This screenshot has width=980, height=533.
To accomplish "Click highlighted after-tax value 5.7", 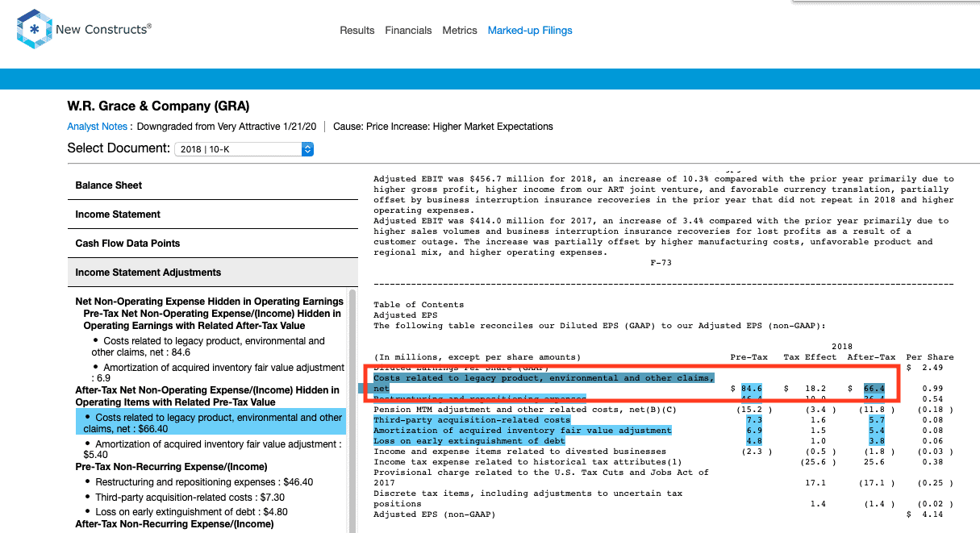I will [x=877, y=420].
